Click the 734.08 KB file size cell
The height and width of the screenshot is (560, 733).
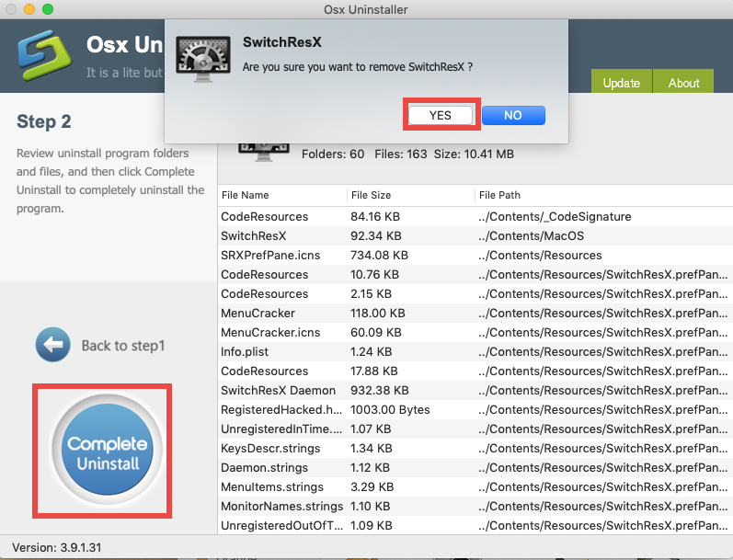[x=379, y=256]
